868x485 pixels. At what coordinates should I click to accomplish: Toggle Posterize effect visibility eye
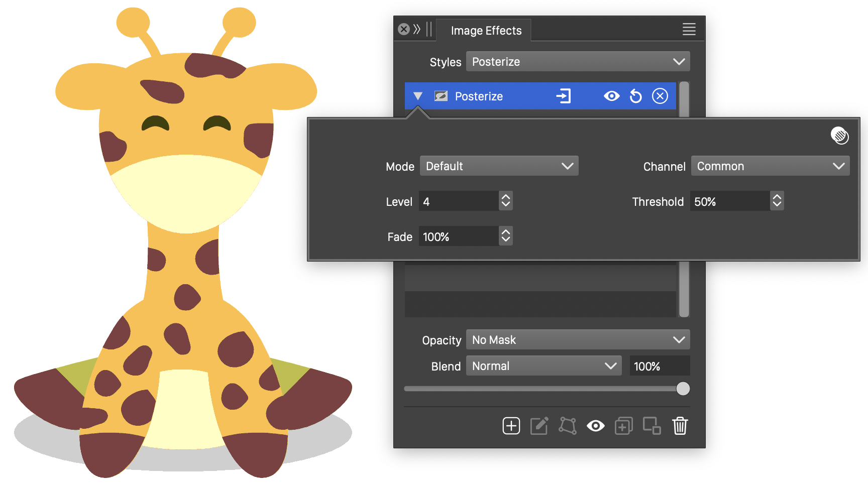(x=611, y=96)
